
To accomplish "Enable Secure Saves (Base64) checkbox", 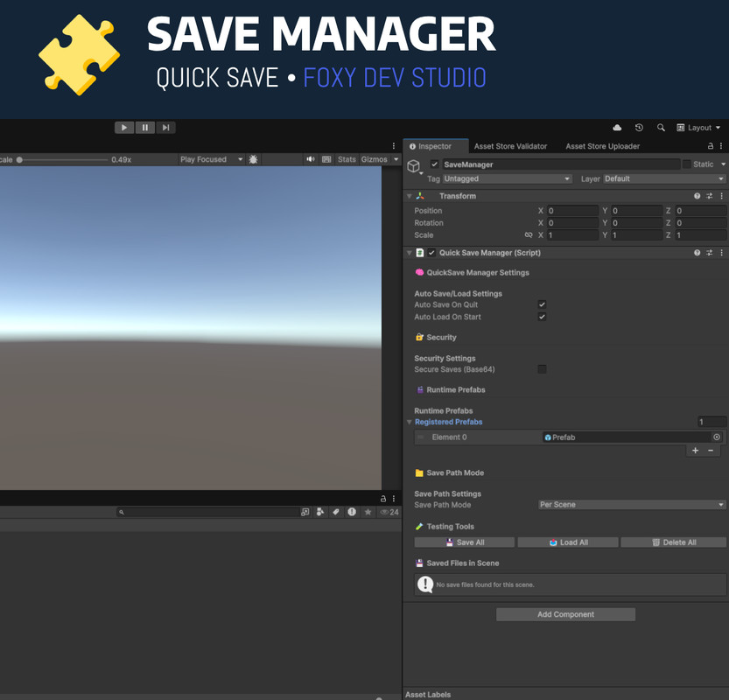I will click(542, 369).
